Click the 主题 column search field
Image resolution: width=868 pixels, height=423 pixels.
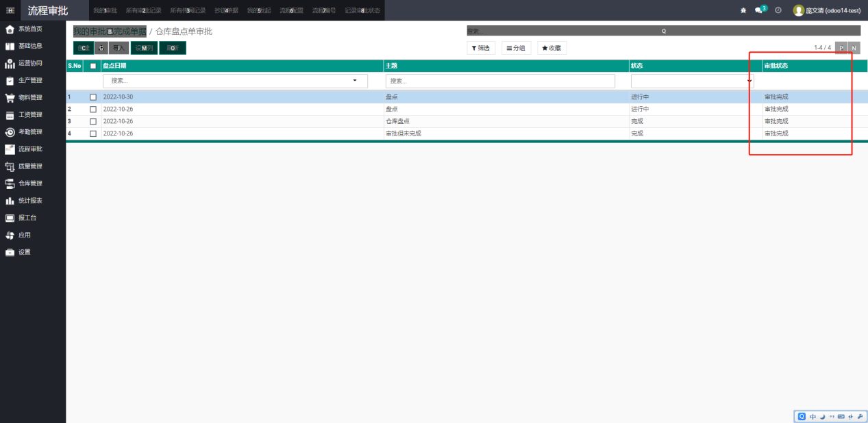[x=500, y=81]
